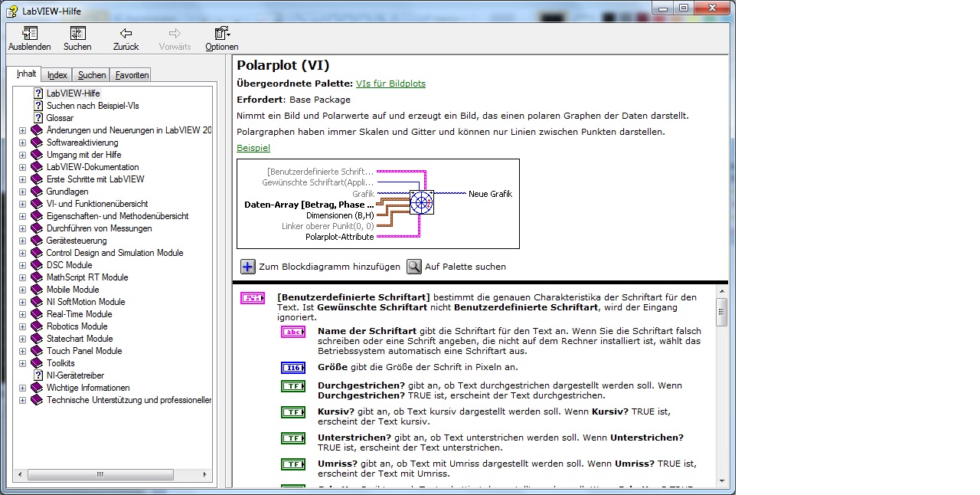Expand the Umgang mit der Hilfe node

(x=22, y=155)
